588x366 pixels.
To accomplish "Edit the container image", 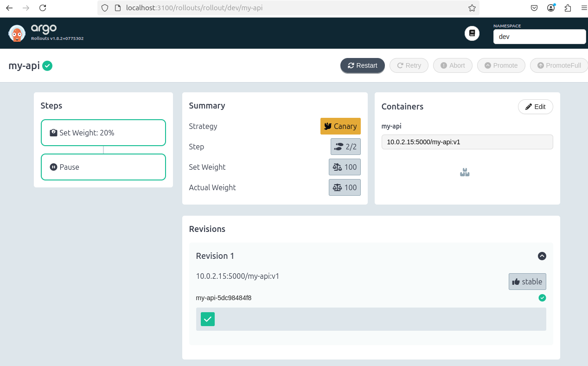I will [x=535, y=107].
